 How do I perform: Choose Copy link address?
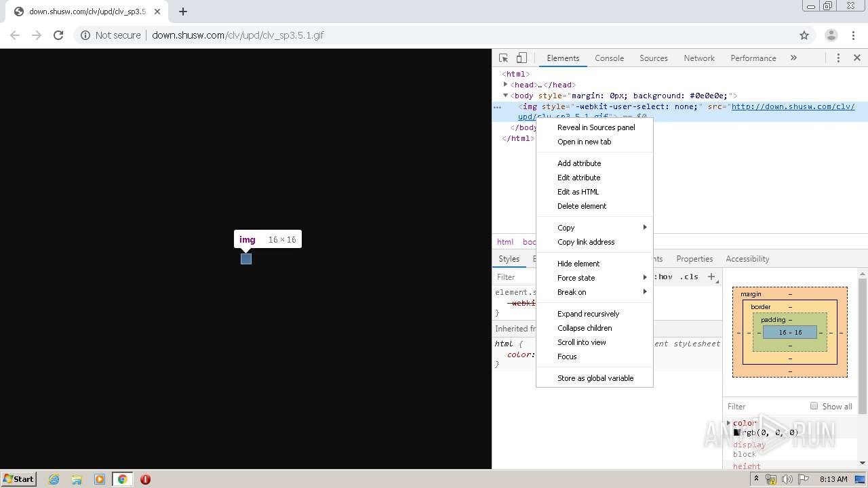pyautogui.click(x=595, y=242)
